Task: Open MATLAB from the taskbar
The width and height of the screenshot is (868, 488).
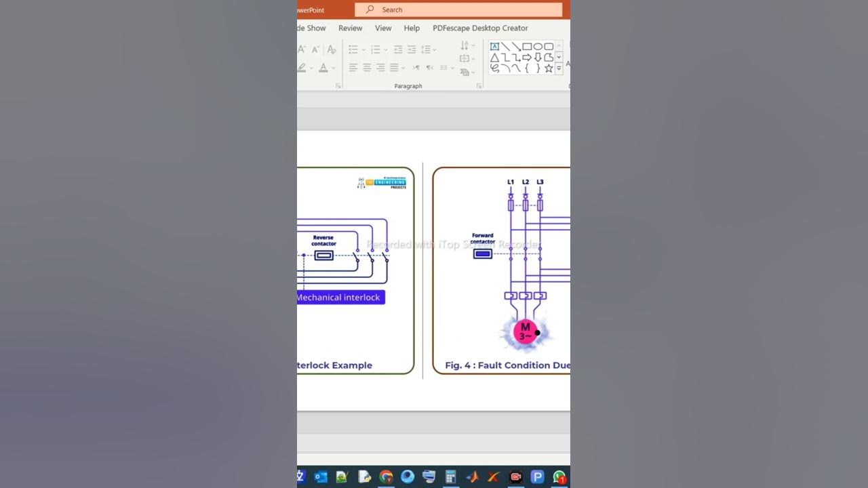Action: (x=473, y=477)
